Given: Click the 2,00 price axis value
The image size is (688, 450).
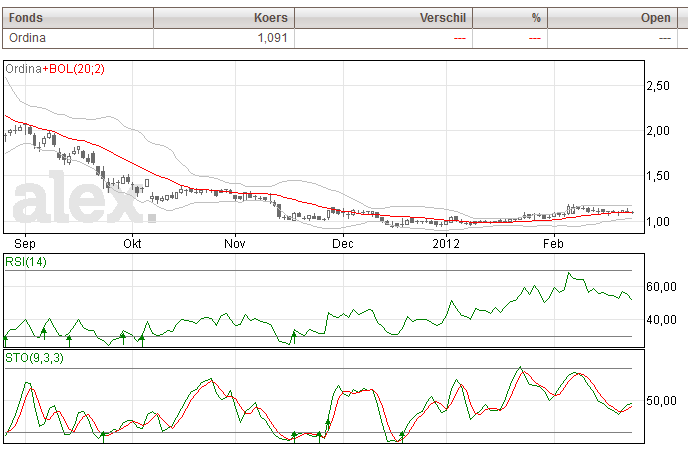Looking at the screenshot, I should (658, 131).
